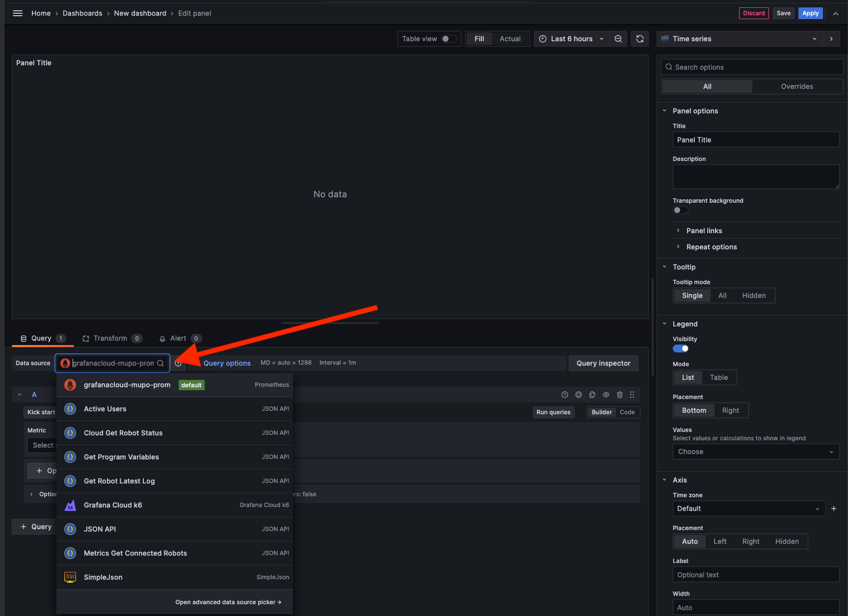Pick Metrics Get Connected Robots source

click(x=175, y=553)
